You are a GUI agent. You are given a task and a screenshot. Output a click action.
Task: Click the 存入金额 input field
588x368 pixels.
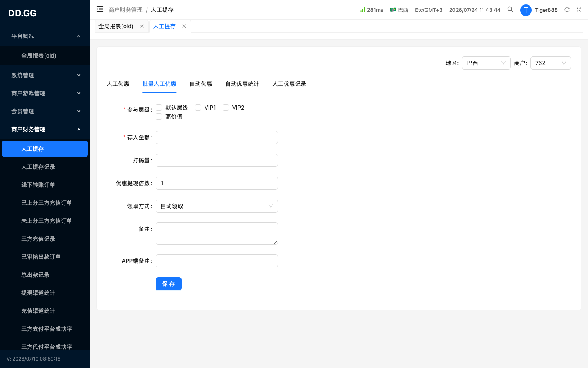(217, 137)
